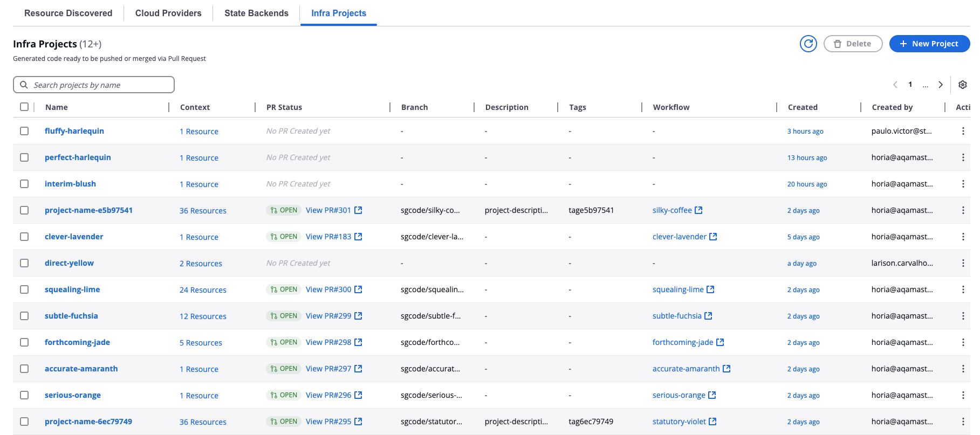
Task: Switch to Resource Discovered tab
Action: tap(68, 13)
